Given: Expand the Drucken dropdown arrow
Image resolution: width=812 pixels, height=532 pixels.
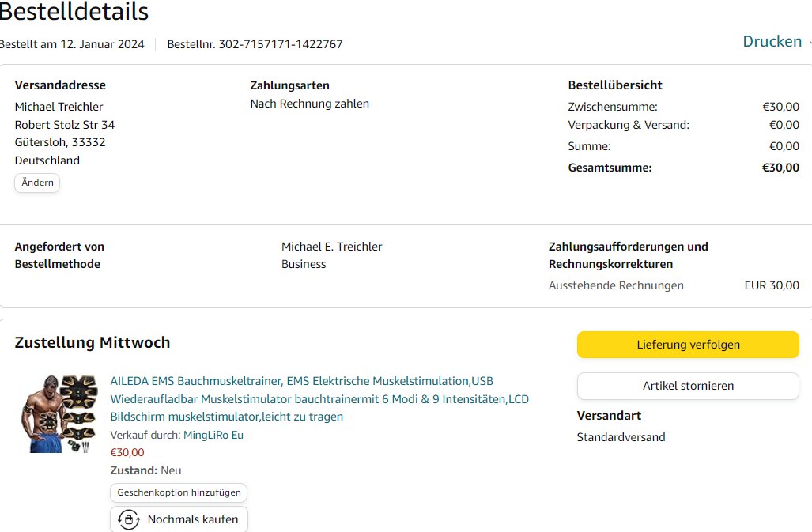Looking at the screenshot, I should pos(809,43).
